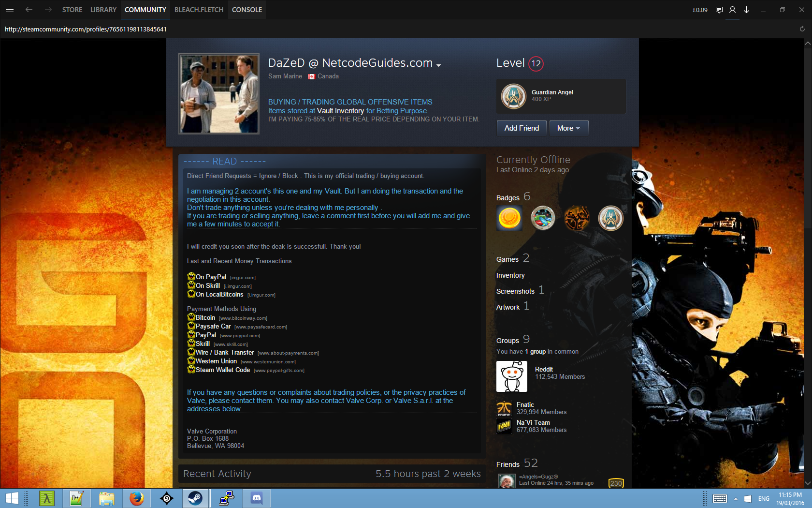
Task: Click the back navigation arrow
Action: coord(29,10)
